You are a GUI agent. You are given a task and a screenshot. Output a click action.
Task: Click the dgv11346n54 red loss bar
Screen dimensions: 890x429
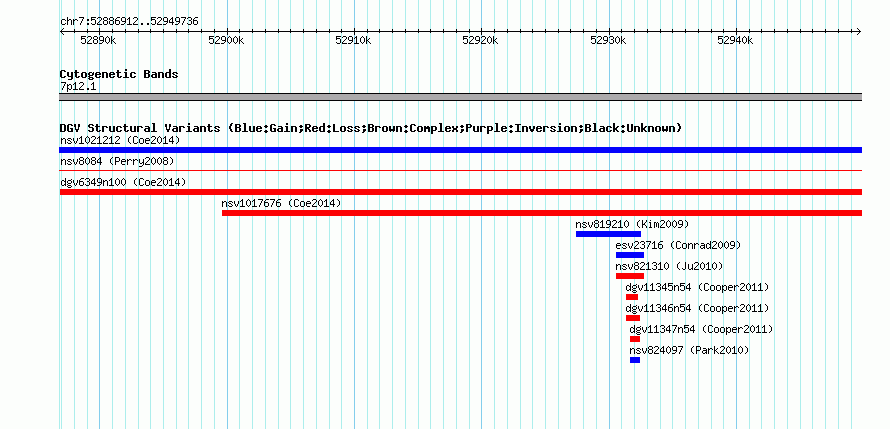coord(633,318)
